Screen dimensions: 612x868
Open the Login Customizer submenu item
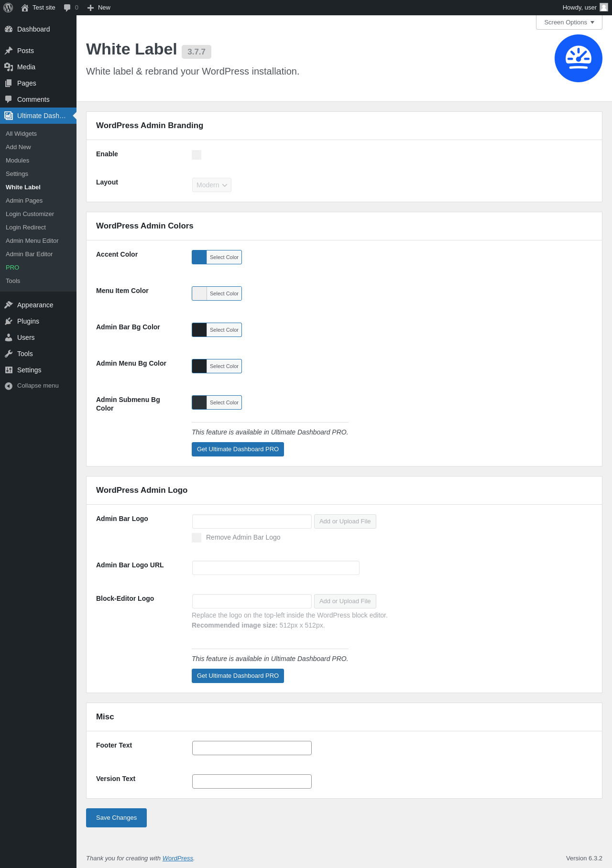click(30, 214)
